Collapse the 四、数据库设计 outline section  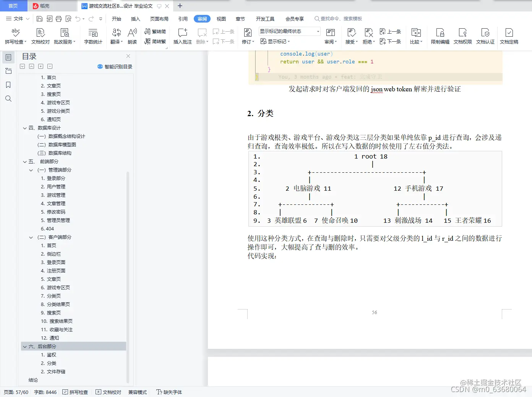click(25, 128)
